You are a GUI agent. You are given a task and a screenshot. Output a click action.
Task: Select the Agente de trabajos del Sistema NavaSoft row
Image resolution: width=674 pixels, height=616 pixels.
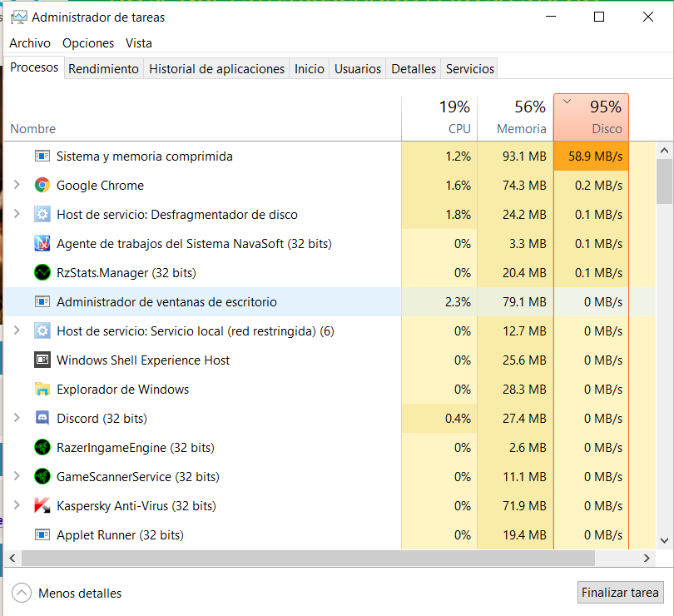[330, 243]
